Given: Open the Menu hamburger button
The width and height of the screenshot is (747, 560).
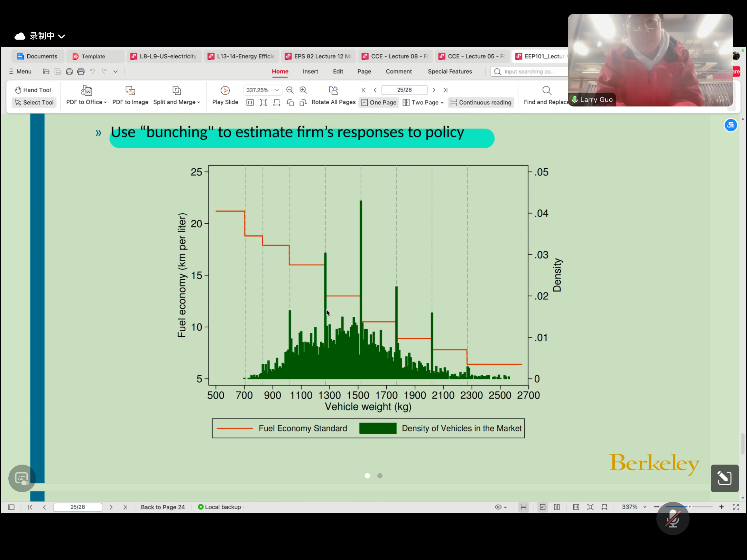Looking at the screenshot, I should (20, 72).
